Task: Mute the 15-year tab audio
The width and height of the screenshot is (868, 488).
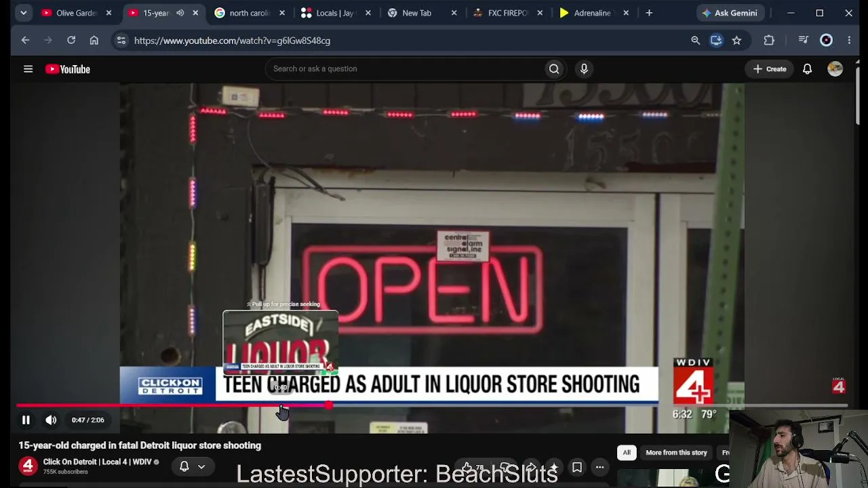Action: [x=180, y=13]
